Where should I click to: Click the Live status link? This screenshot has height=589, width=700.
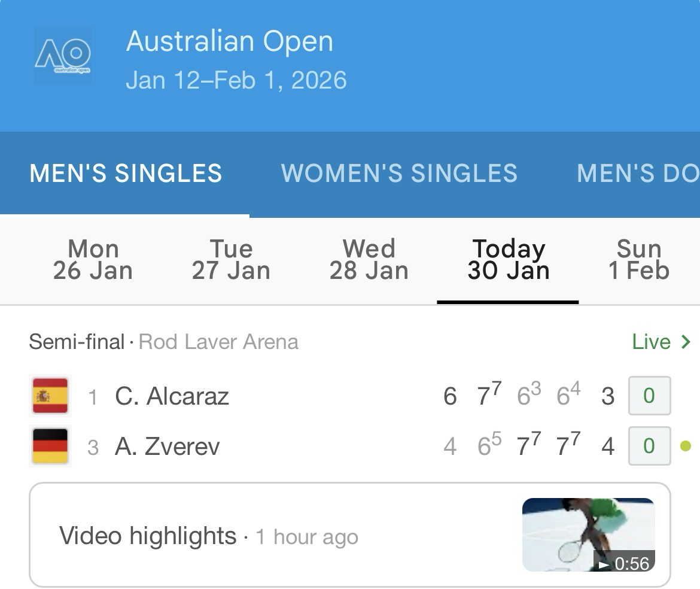click(x=651, y=342)
